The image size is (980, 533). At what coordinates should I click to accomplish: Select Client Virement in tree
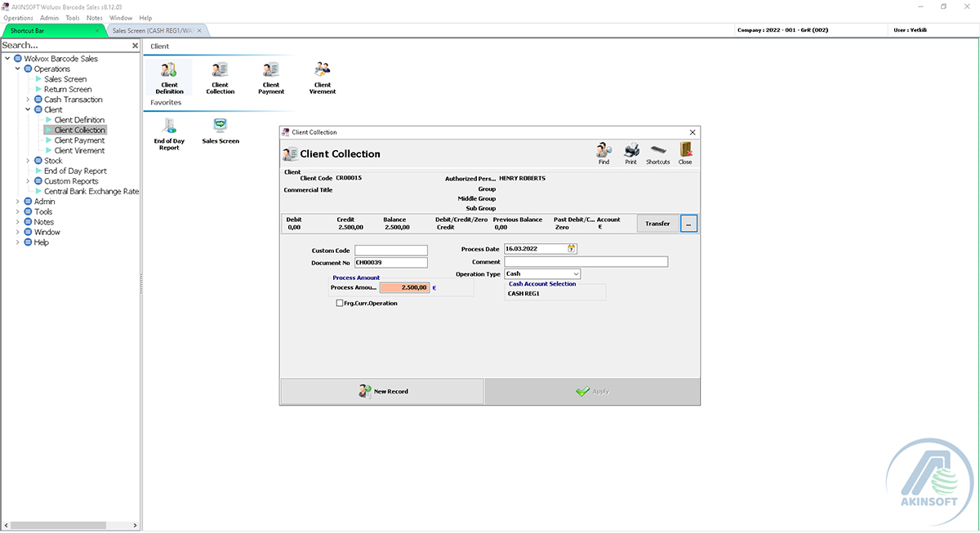(79, 150)
